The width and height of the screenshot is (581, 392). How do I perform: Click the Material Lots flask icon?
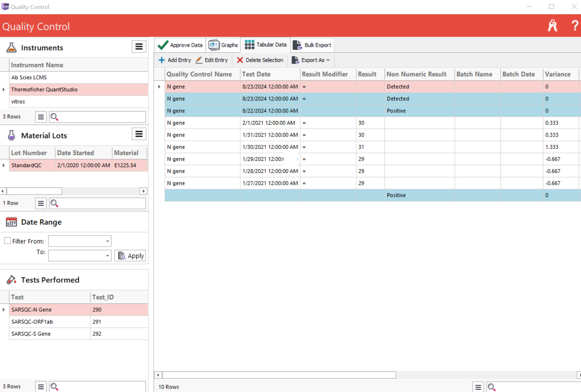12,135
